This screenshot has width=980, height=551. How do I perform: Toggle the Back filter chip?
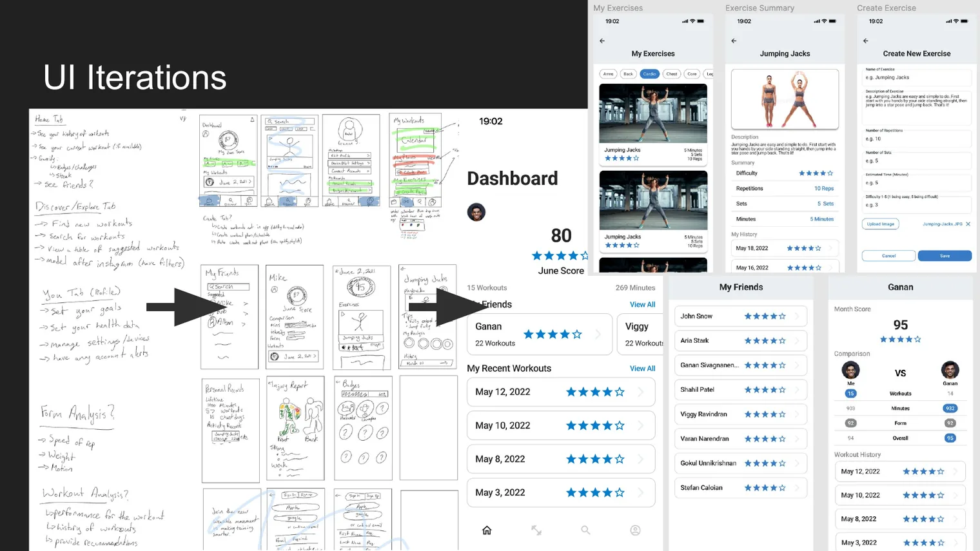628,74
